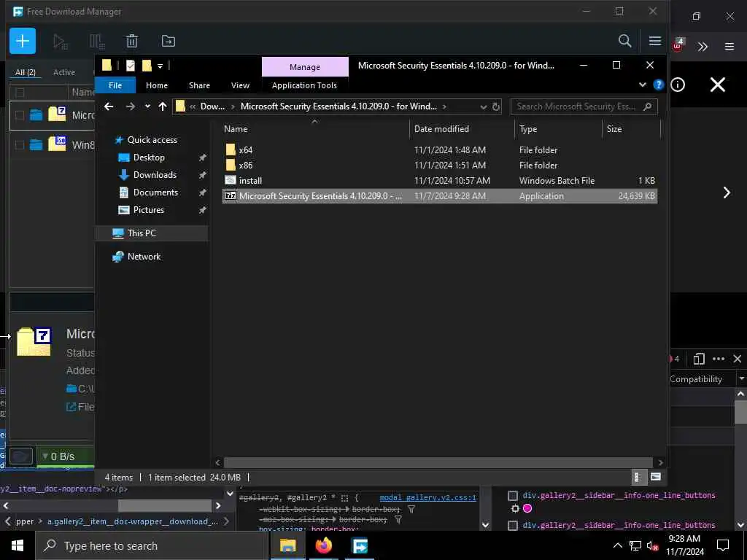Click the pause downloads icon
The height and width of the screenshot is (560, 747).
coord(97,42)
